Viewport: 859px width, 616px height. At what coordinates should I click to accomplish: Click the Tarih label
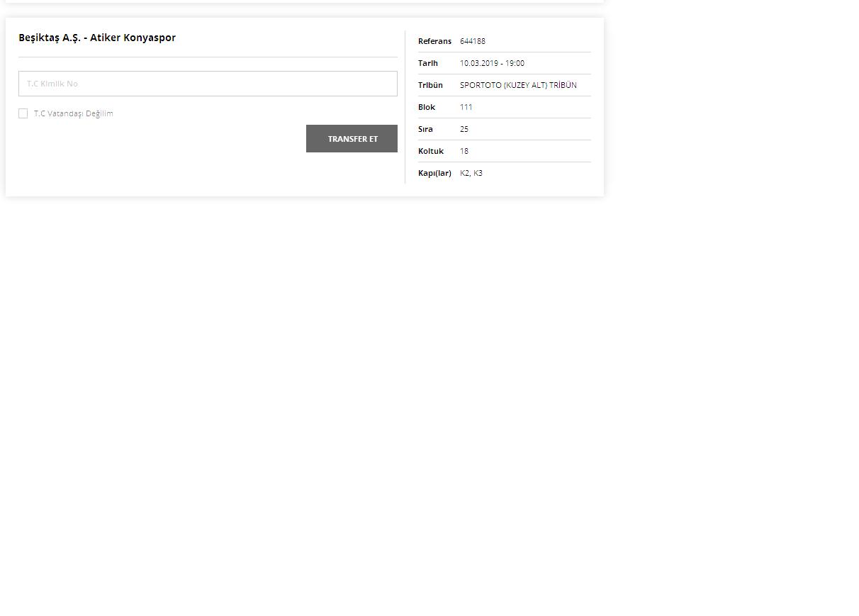[428, 63]
